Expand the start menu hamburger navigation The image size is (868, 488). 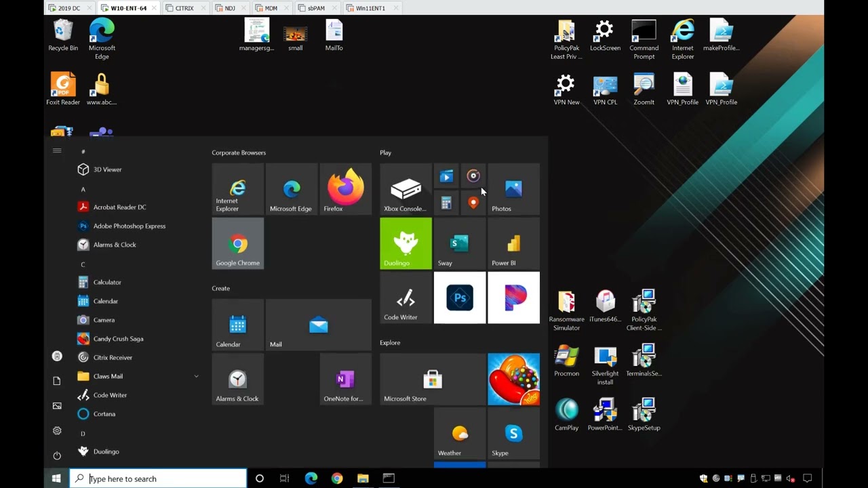(57, 150)
